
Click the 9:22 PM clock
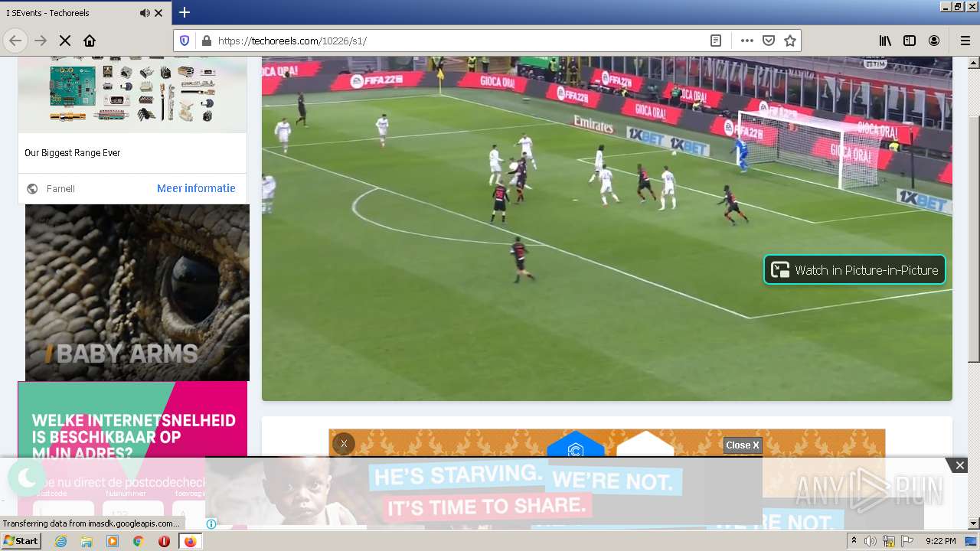coord(940,541)
